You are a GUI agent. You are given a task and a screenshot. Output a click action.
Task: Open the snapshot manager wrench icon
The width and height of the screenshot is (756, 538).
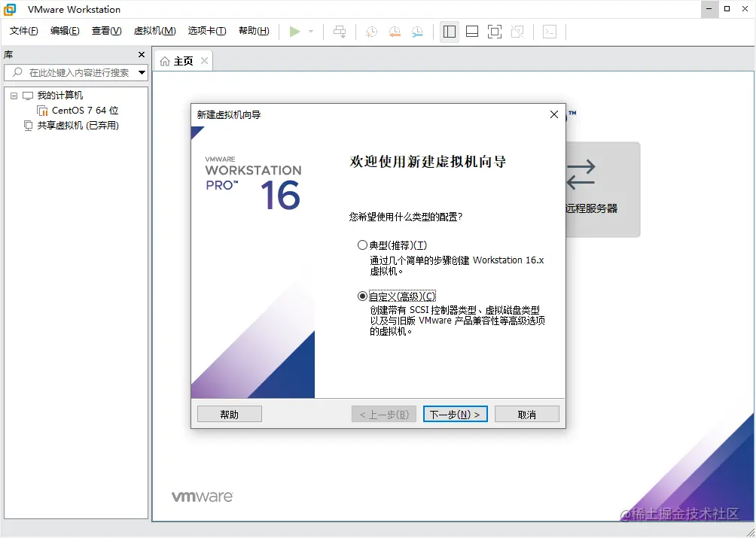[418, 32]
